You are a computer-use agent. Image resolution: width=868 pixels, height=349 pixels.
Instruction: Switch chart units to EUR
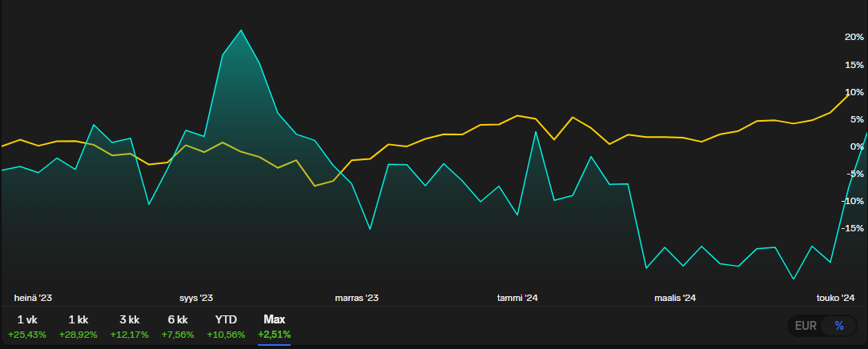point(806,326)
